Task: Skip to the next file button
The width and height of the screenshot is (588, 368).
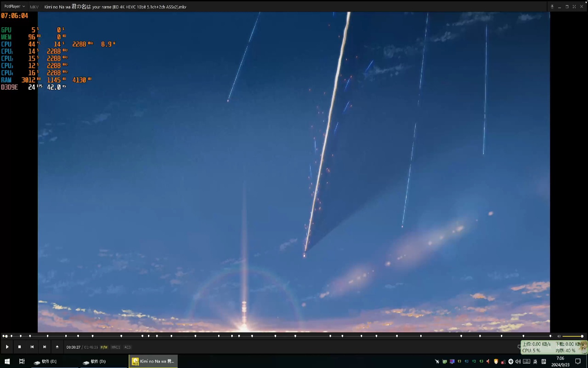Action: click(45, 347)
